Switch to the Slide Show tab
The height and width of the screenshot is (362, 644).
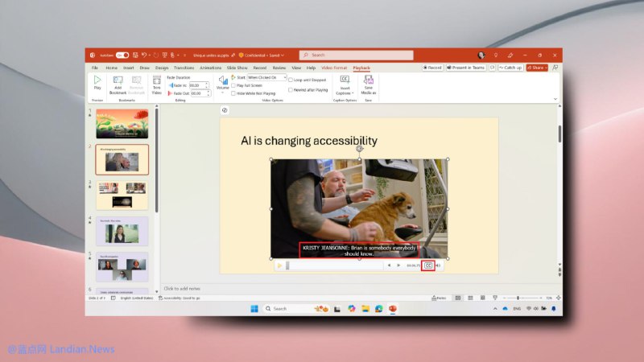coord(237,68)
